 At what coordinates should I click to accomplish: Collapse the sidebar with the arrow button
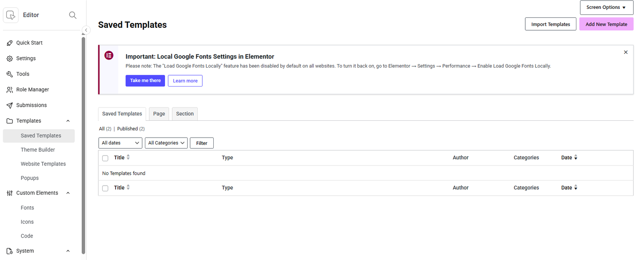click(x=86, y=30)
